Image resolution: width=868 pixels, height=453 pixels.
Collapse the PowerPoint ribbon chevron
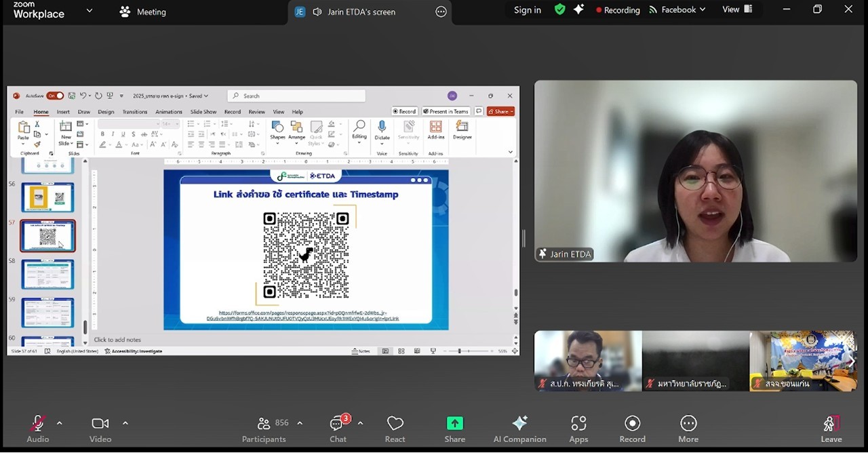[511, 153]
